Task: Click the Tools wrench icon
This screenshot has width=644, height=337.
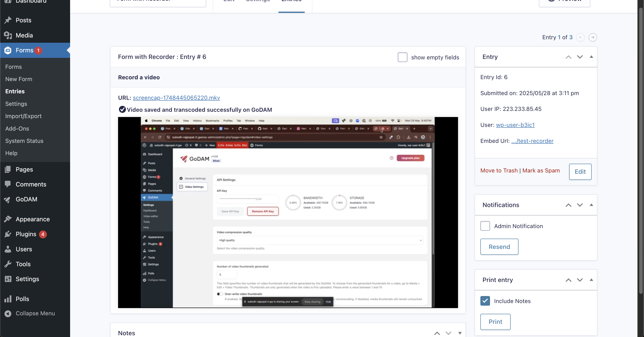Action: click(8, 264)
